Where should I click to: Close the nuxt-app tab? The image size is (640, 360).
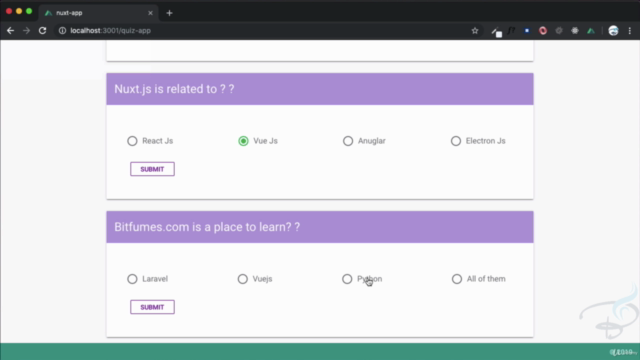tap(150, 13)
